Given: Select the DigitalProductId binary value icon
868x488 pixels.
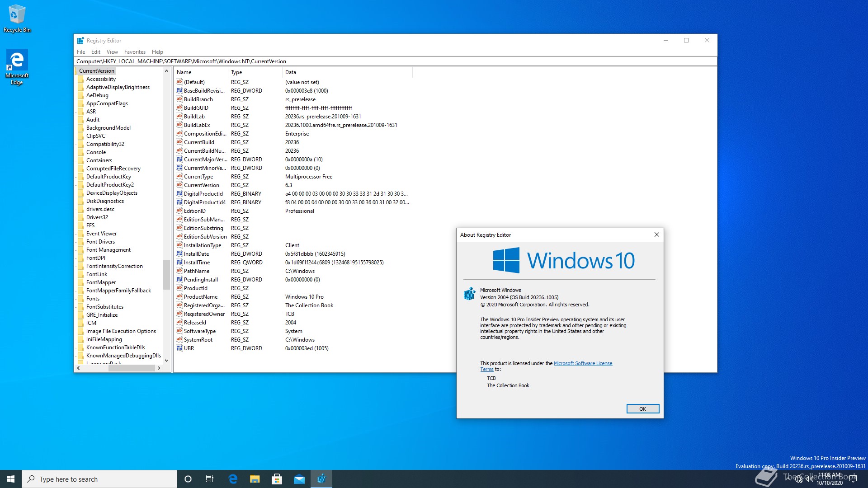Looking at the screenshot, I should point(179,193).
